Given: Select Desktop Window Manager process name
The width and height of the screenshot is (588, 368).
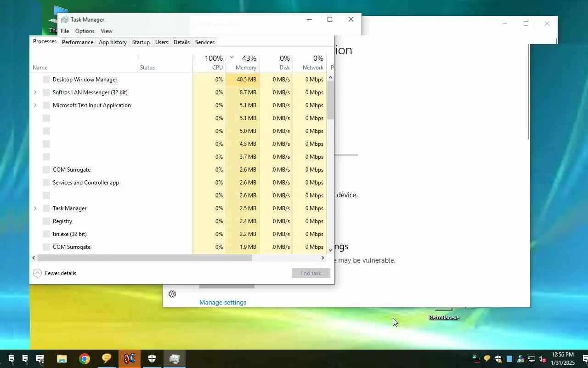Looking at the screenshot, I should click(x=85, y=80).
